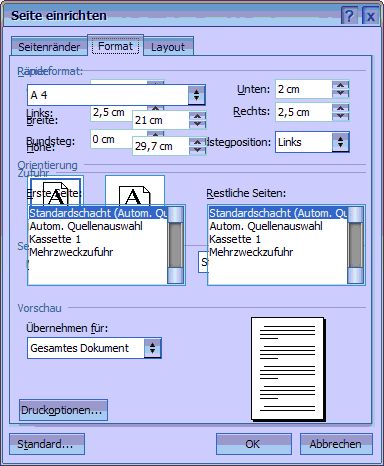Image resolution: width=384 pixels, height=466 pixels.
Task: Confirm with the OK button
Action: [x=254, y=444]
